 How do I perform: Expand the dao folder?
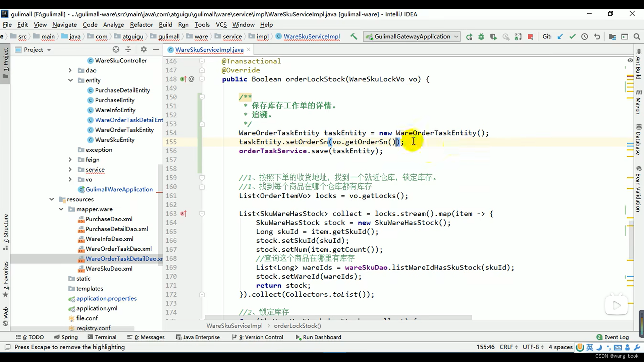[70, 70]
